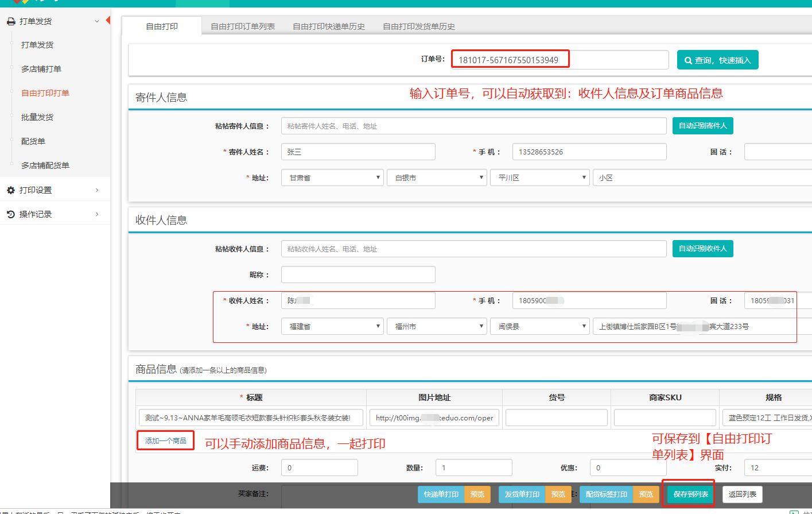Click 添加一个商品 link
Viewport: 812px width, 514px height.
tap(166, 441)
